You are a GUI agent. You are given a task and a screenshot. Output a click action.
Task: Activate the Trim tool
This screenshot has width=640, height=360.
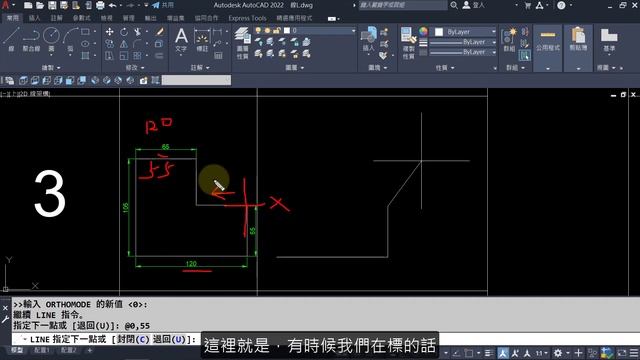(138, 31)
